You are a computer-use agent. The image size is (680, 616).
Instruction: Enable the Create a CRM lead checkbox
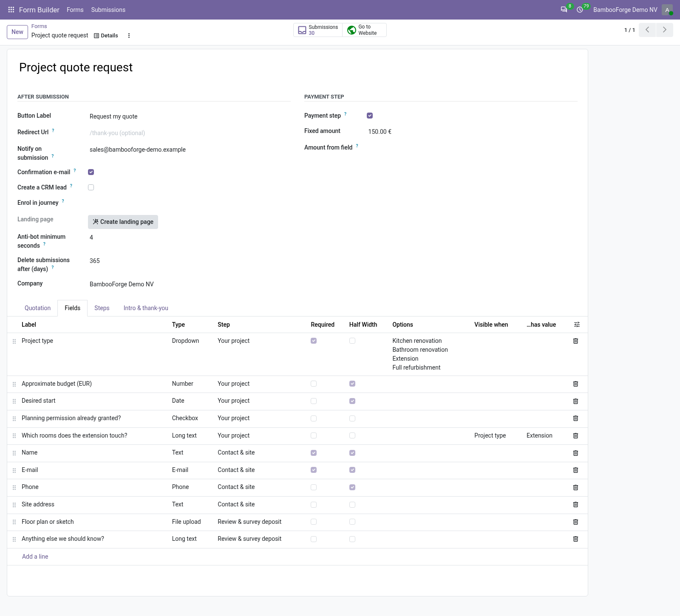click(91, 187)
